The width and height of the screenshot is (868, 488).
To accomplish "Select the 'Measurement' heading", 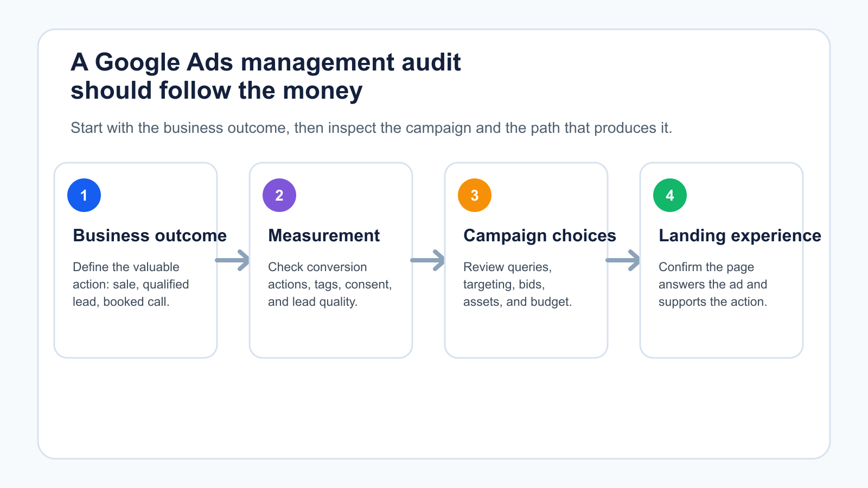I will [x=324, y=236].
